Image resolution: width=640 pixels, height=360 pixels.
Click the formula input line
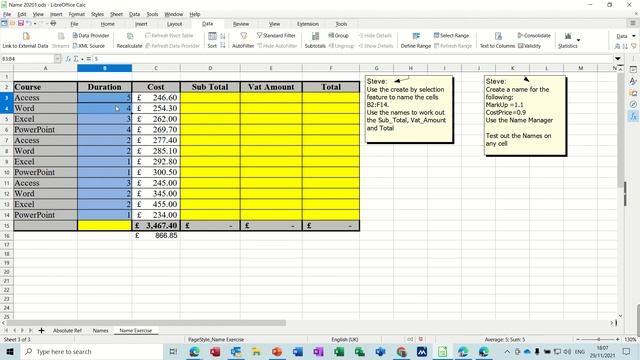(x=353, y=59)
